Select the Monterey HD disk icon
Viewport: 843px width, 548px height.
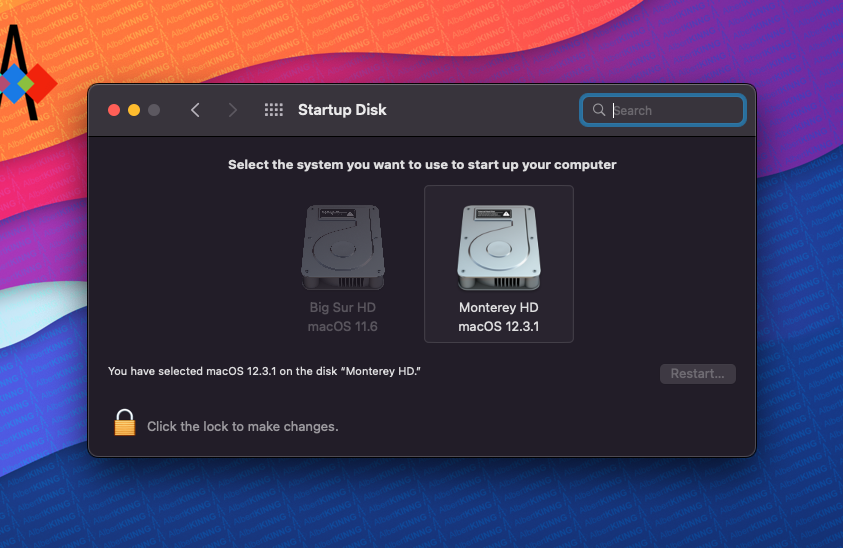click(499, 247)
